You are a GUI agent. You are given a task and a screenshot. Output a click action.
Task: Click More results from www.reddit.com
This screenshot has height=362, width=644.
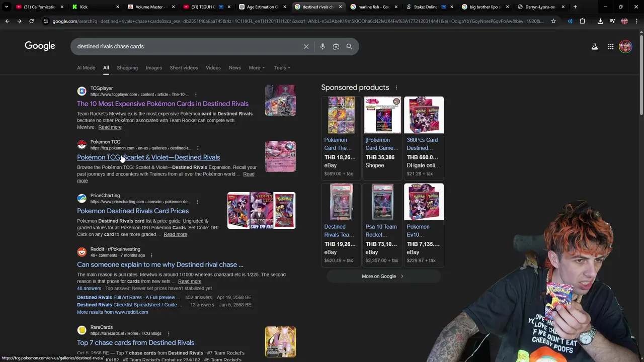tap(112, 312)
